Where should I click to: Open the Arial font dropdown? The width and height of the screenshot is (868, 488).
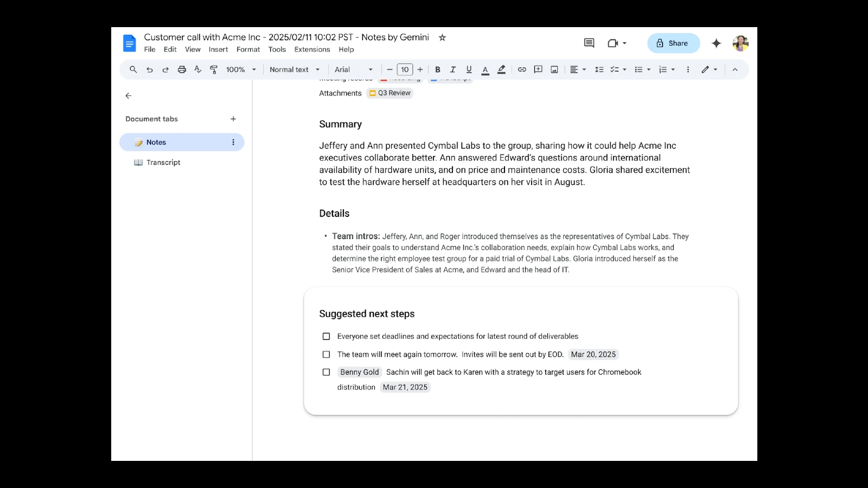tap(354, 69)
